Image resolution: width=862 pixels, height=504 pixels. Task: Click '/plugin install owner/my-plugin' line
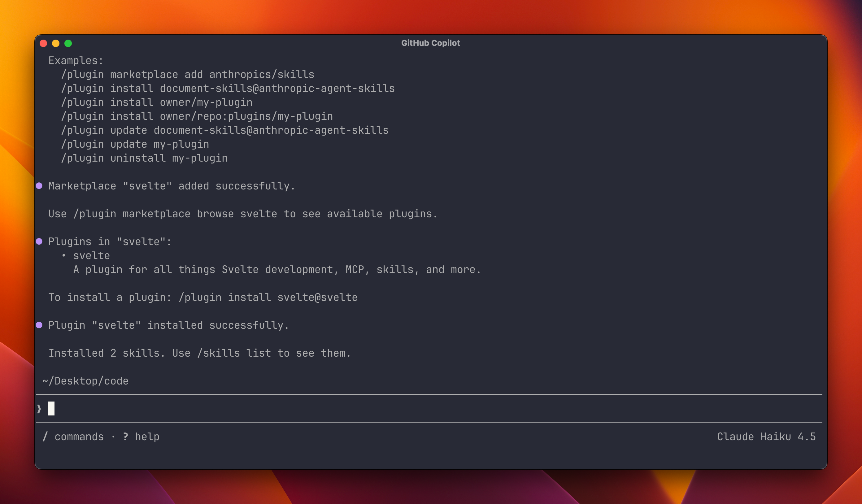click(157, 102)
